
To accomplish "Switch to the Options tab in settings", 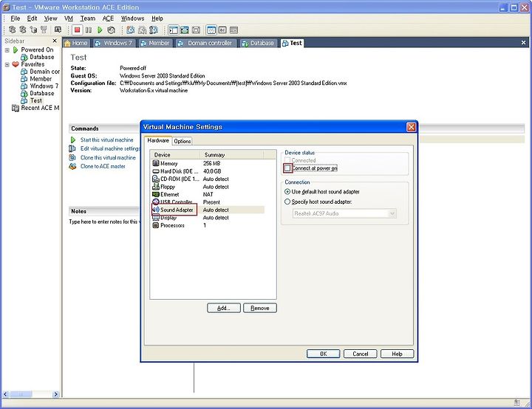I will (183, 141).
